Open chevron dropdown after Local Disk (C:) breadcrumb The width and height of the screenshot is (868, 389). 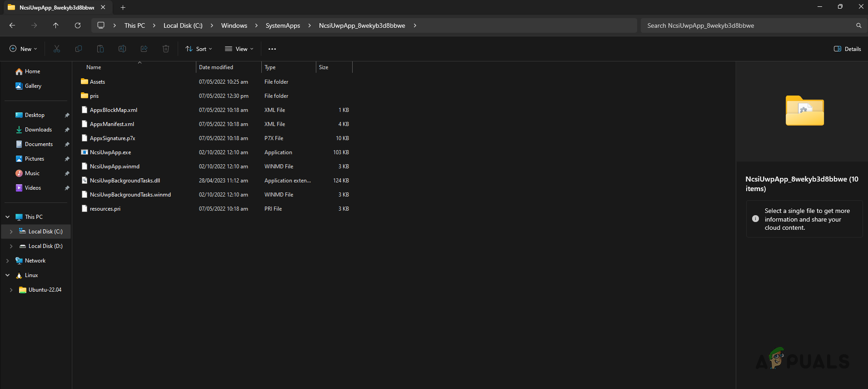click(x=212, y=25)
